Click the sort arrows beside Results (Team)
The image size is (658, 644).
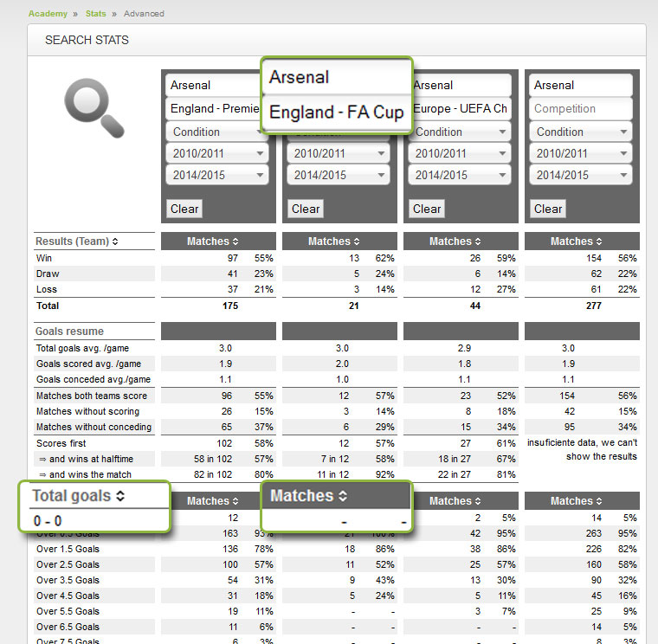click(115, 241)
